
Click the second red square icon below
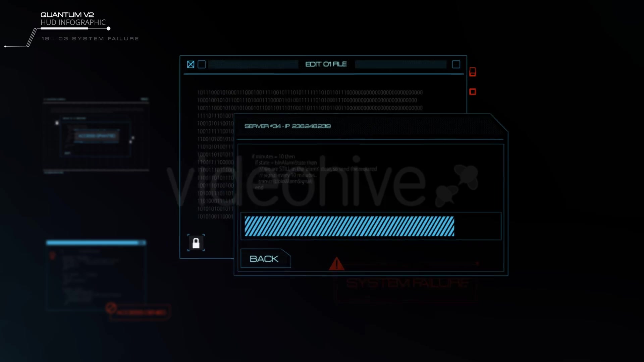click(x=472, y=92)
